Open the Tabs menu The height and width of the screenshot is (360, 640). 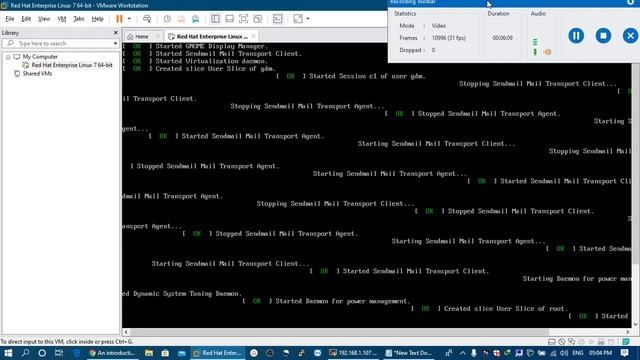tap(79, 19)
